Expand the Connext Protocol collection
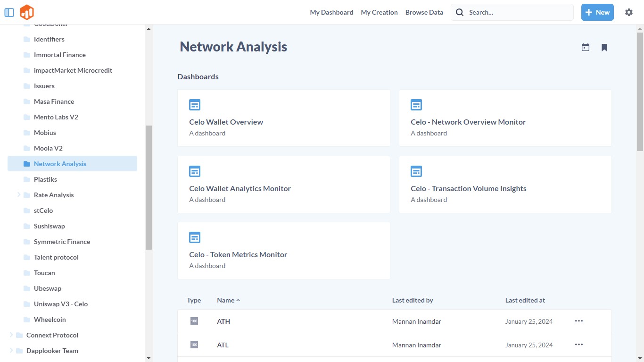Screen dimensions: 644x362 11,335
